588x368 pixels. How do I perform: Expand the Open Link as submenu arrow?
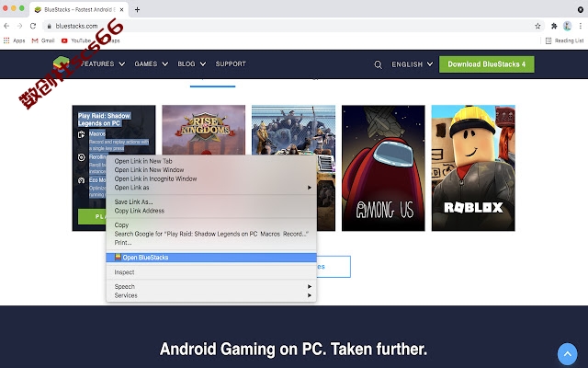click(310, 188)
